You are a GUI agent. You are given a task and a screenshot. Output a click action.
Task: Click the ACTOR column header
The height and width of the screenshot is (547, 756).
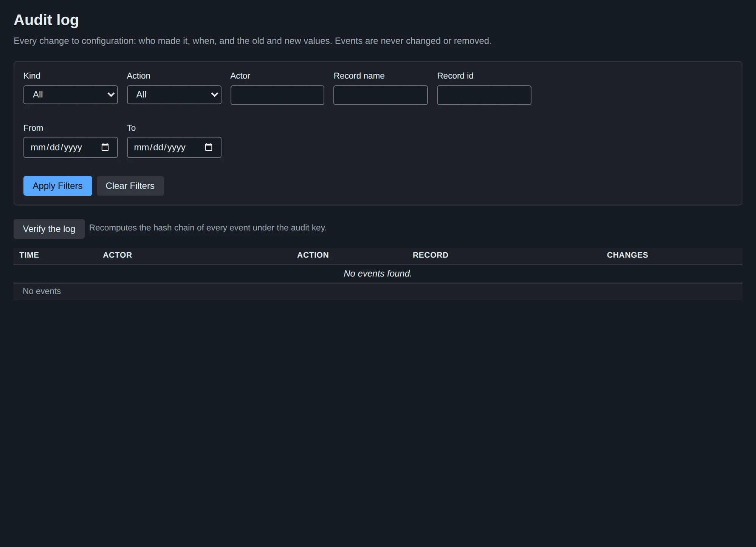[x=118, y=255]
